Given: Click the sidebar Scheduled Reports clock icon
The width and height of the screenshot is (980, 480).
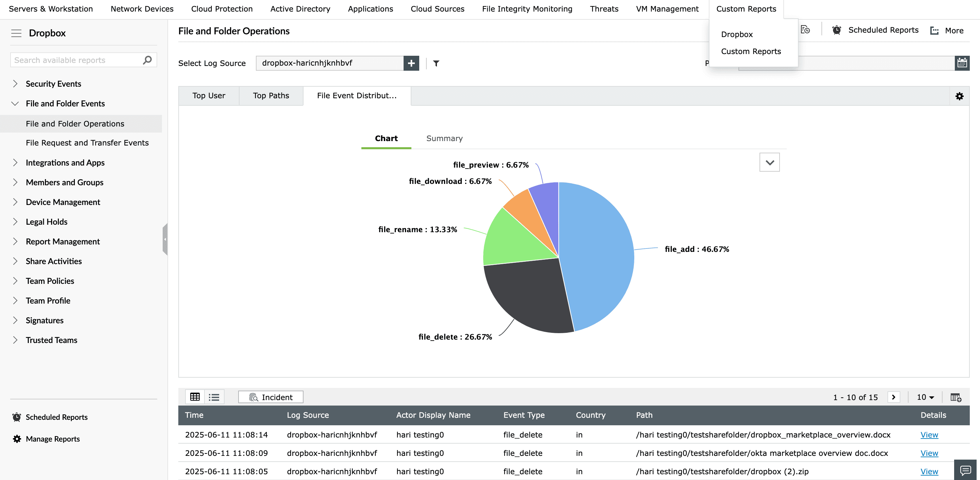Looking at the screenshot, I should pyautogui.click(x=17, y=417).
